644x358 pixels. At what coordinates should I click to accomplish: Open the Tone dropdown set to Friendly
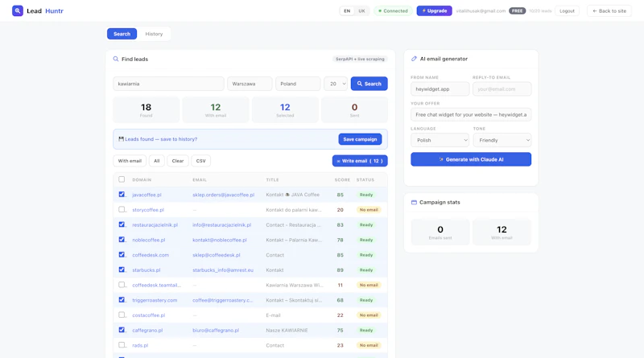pos(502,140)
